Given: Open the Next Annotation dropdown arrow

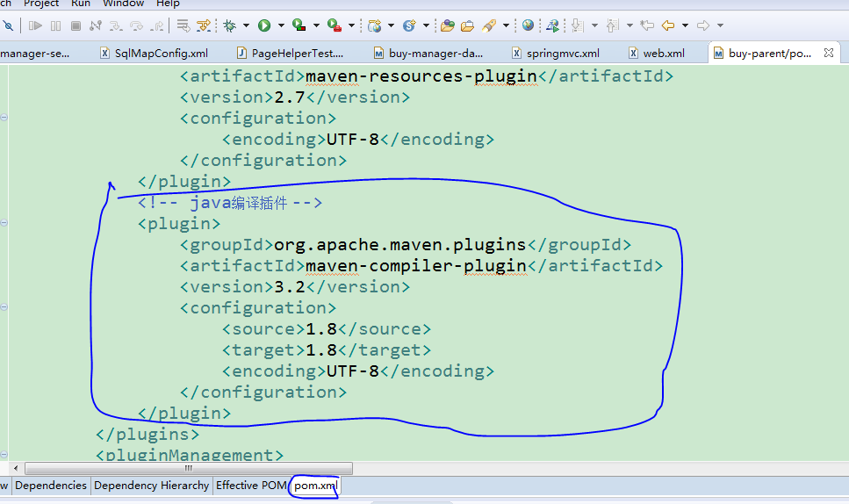Looking at the screenshot, I should (x=594, y=25).
